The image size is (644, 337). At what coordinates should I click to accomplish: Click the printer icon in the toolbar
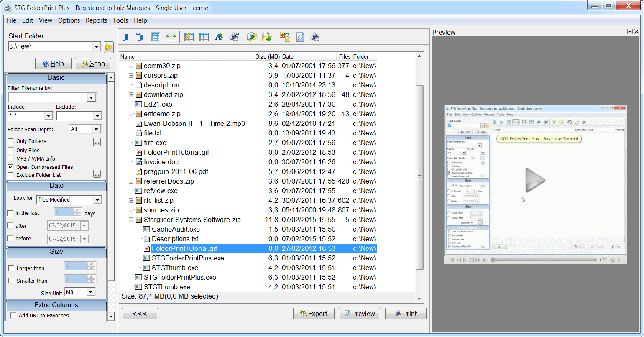click(x=315, y=37)
